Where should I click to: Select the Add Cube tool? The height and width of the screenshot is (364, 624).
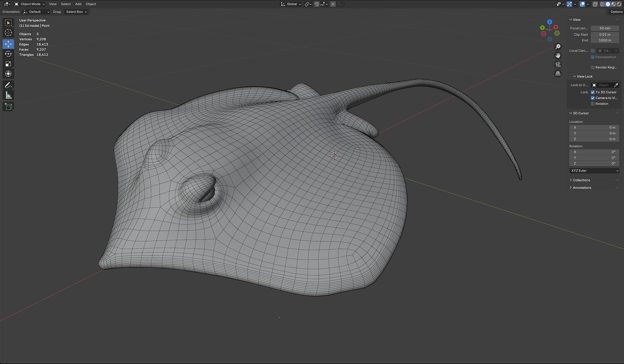pos(8,106)
